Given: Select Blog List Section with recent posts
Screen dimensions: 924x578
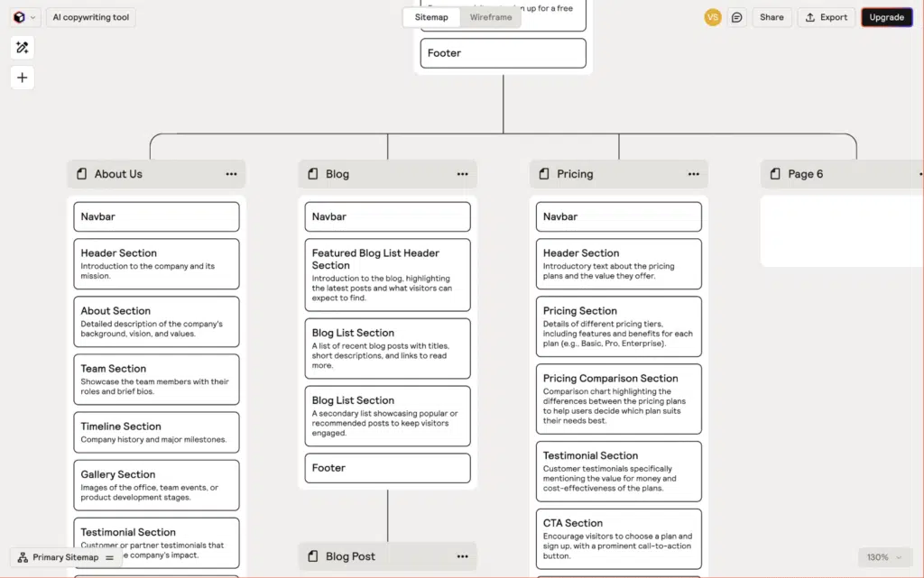Looking at the screenshot, I should pyautogui.click(x=388, y=349).
